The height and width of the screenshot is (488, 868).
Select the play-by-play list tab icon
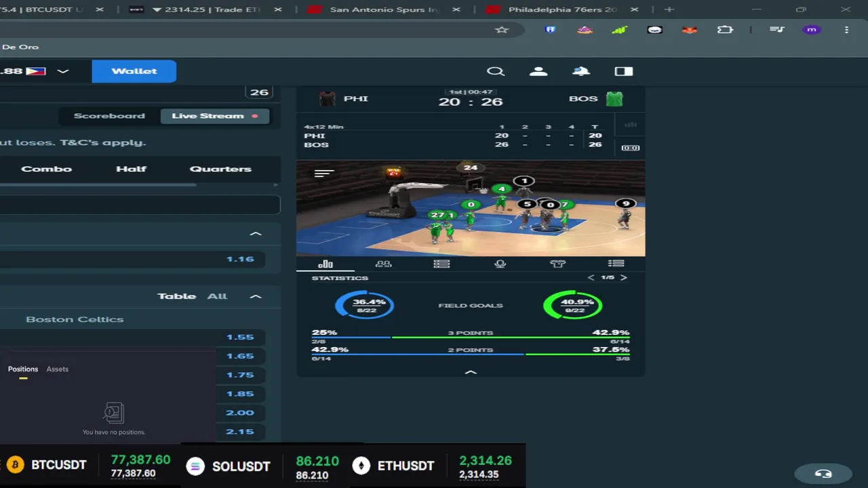pos(616,264)
